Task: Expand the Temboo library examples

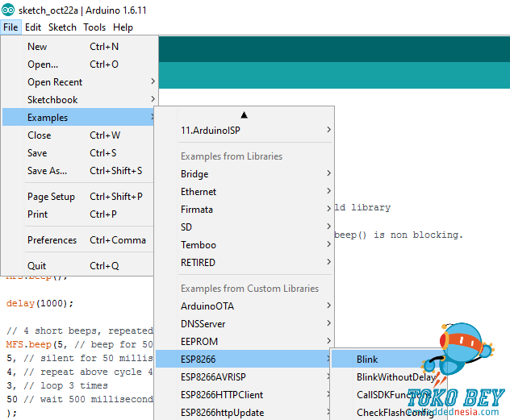Action: (x=245, y=244)
